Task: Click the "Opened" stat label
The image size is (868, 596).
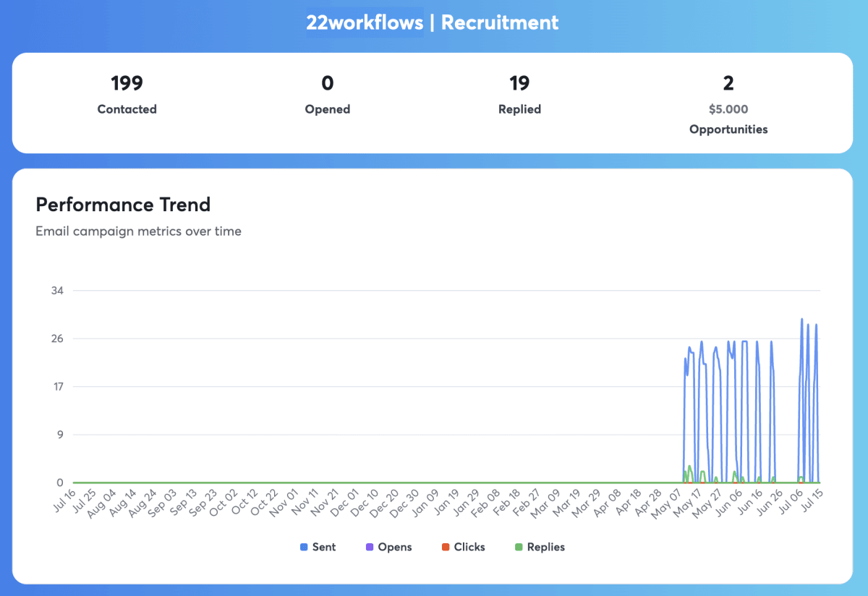Action: coord(328,109)
